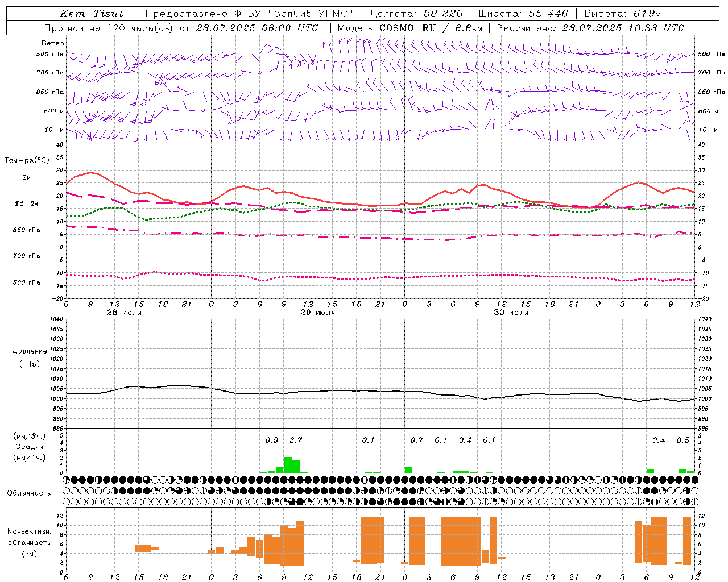Select the Высота: 619м elevation text
The image size is (728, 582).
click(622, 14)
